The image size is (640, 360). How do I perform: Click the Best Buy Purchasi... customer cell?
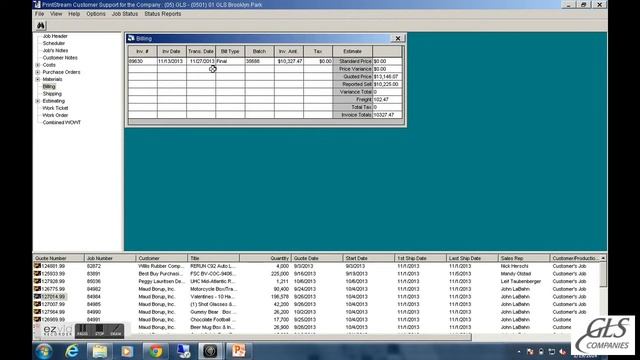(x=162, y=274)
